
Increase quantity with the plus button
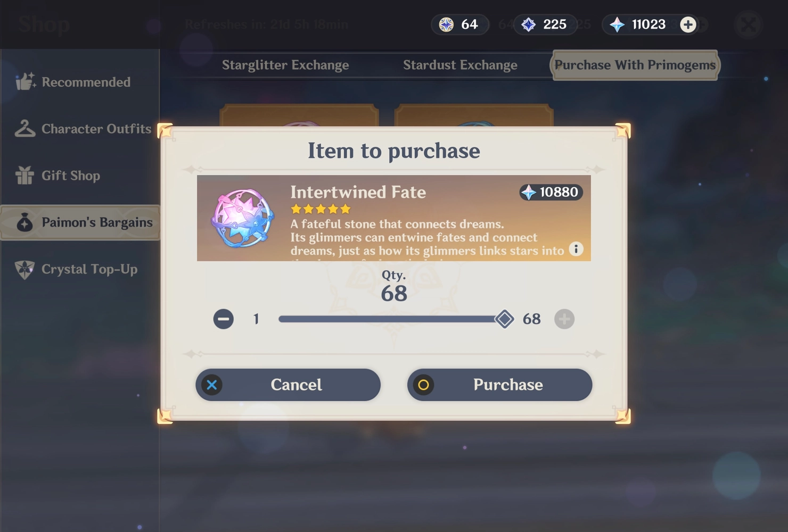[564, 319]
